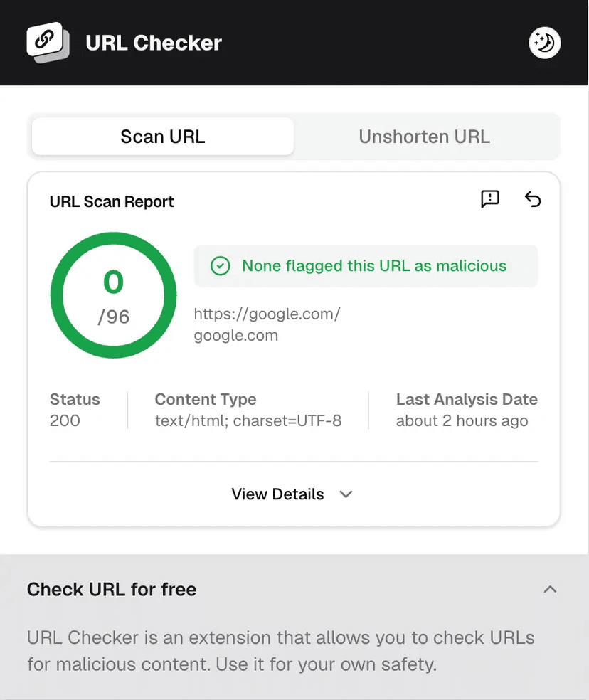Click the Last Analysis Date label
589x700 pixels.
coord(467,399)
